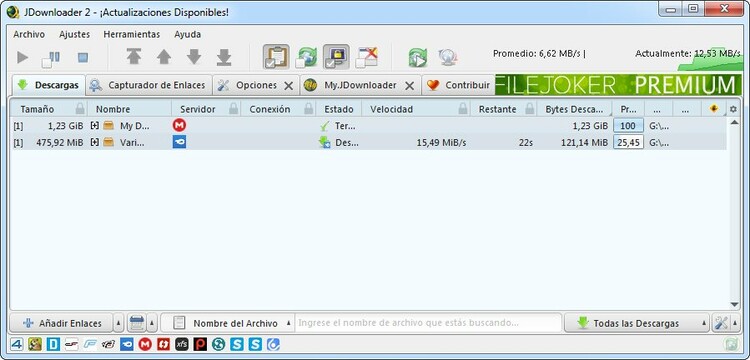Image resolution: width=750 pixels, height=360 pixels.
Task: Click the black P hoster icon
Action: 200,344
